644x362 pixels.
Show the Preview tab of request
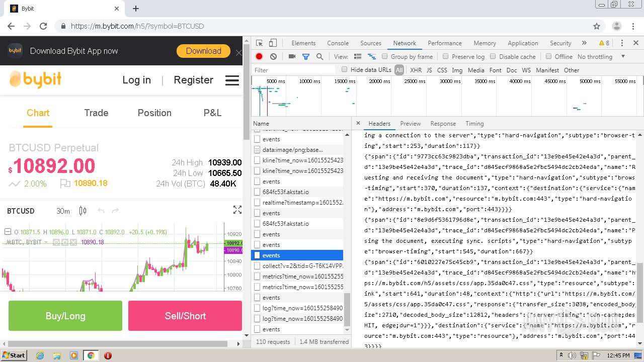(x=411, y=124)
